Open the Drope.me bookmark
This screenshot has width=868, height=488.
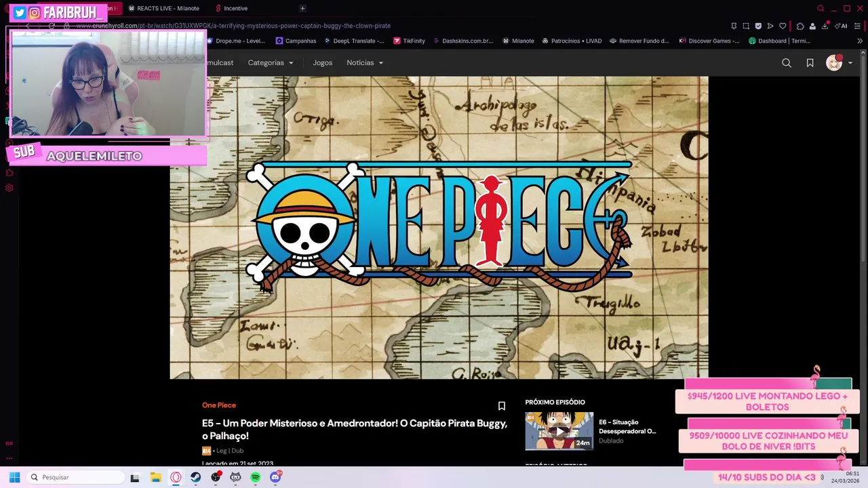pyautogui.click(x=236, y=41)
